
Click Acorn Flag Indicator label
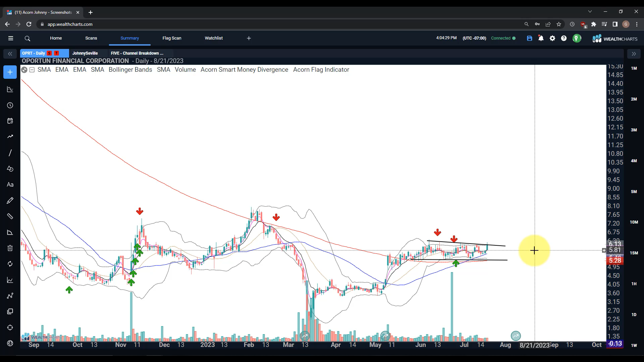(x=321, y=70)
